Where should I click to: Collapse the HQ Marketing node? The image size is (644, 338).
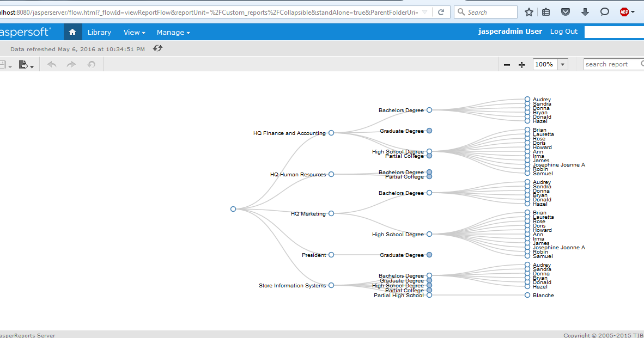click(331, 213)
